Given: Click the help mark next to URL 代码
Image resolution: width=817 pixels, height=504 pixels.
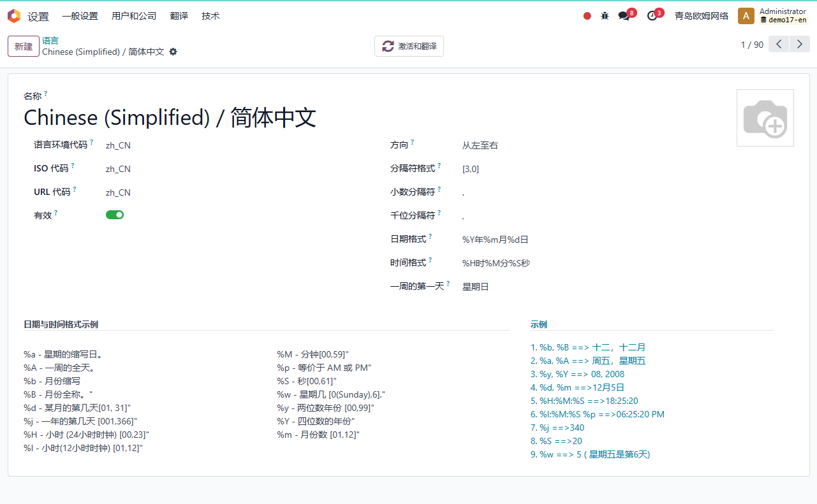Looking at the screenshot, I should click(75, 189).
